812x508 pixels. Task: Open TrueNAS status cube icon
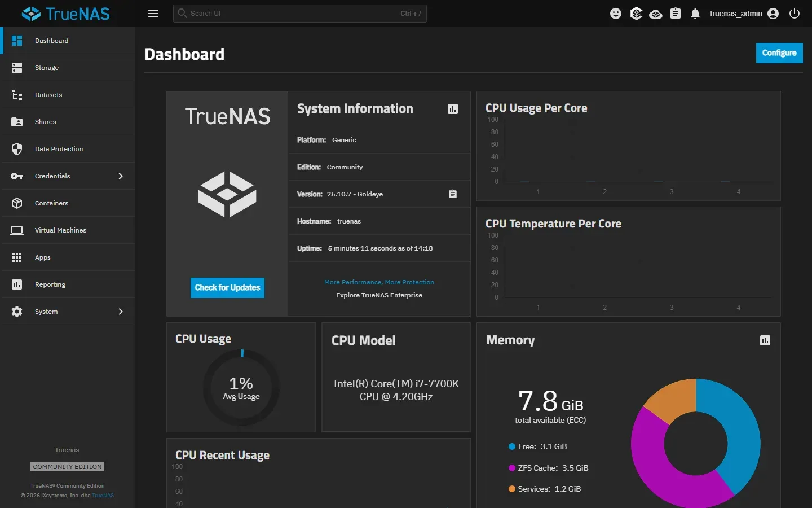point(636,14)
